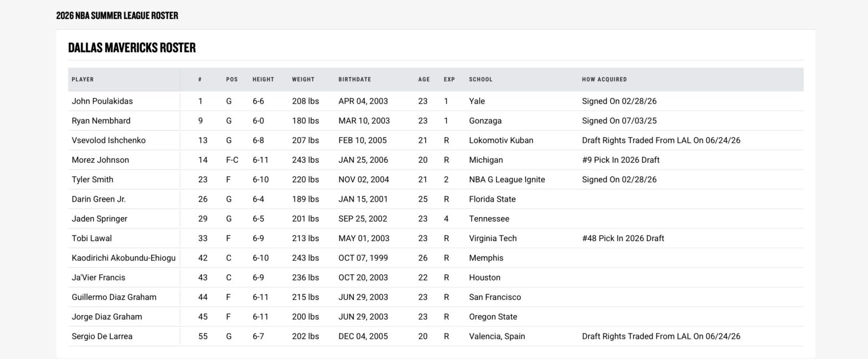868x359 pixels.
Task: Select Kaodirichi Akobundu-Ehiogu name
Action: tap(123, 258)
